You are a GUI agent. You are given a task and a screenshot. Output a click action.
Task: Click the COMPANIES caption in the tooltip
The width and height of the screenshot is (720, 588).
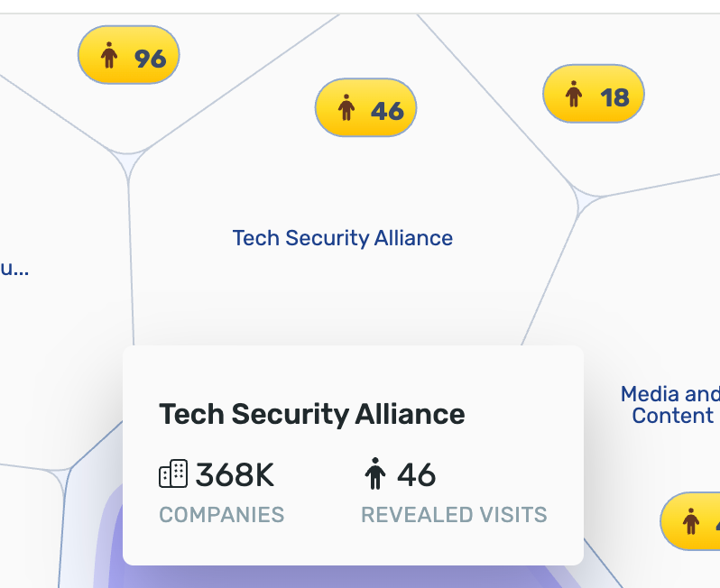[x=221, y=515]
